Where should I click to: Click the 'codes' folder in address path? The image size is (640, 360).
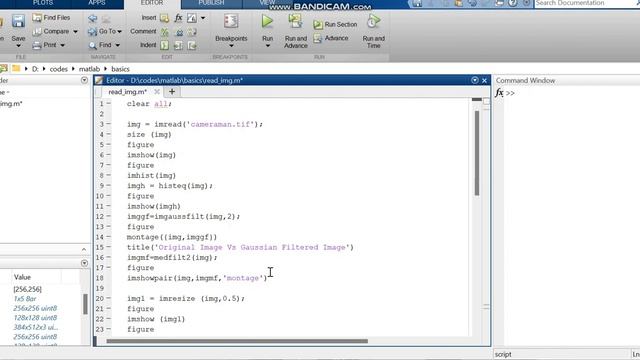(x=58, y=69)
